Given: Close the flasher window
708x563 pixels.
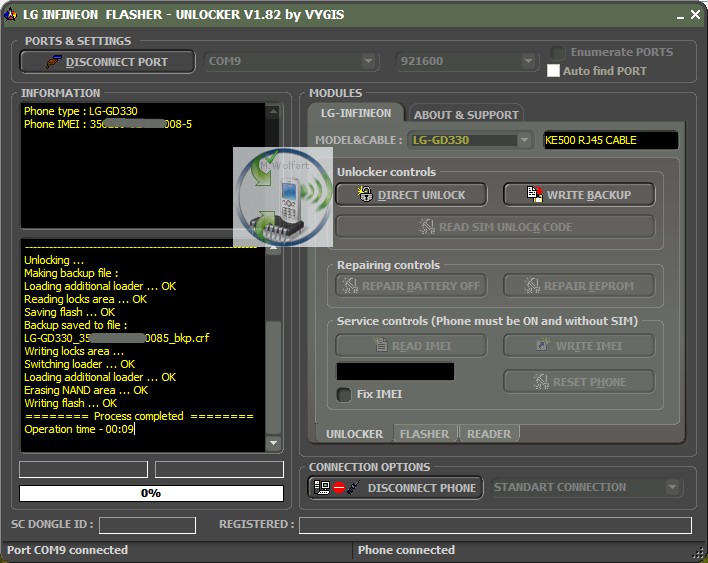Looking at the screenshot, I should 696,15.
